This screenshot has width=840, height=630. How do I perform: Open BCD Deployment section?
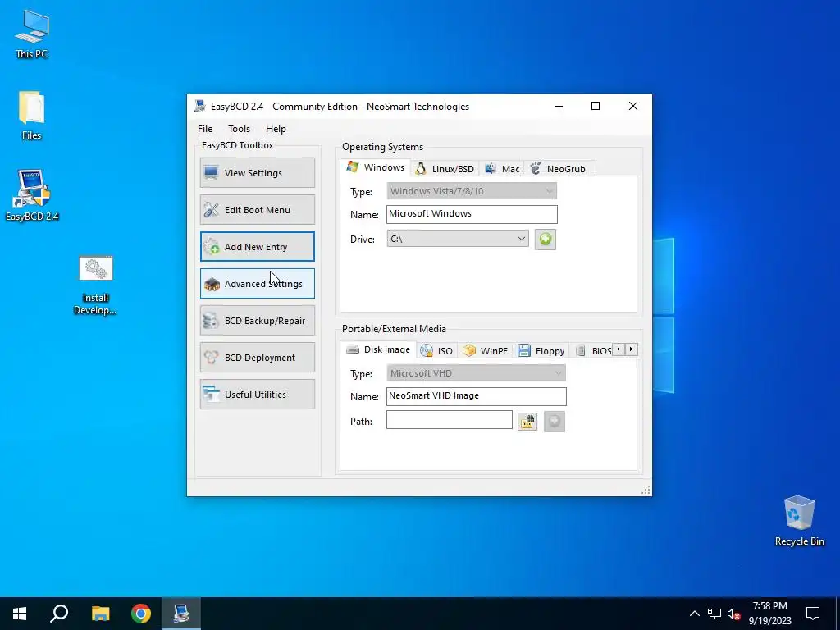pos(257,358)
